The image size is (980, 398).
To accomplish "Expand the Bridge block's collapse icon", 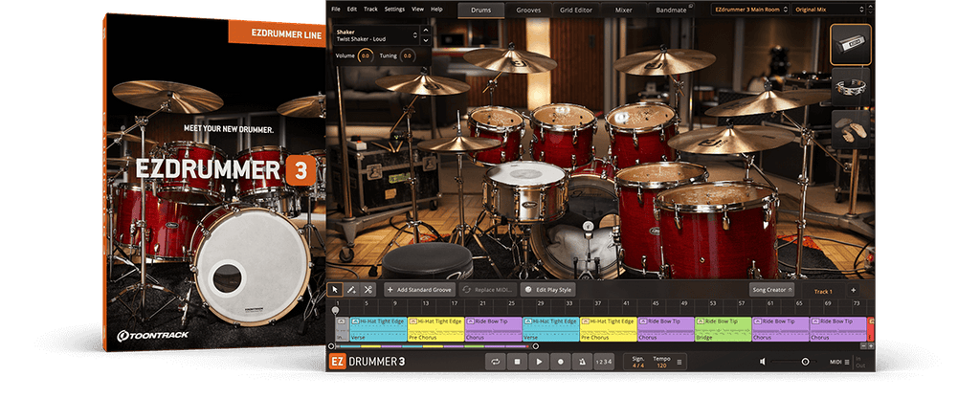I will [700, 321].
